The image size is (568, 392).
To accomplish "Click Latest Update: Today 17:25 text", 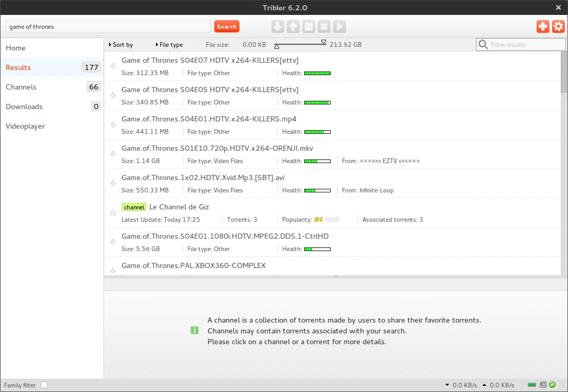I will pyautogui.click(x=161, y=219).
